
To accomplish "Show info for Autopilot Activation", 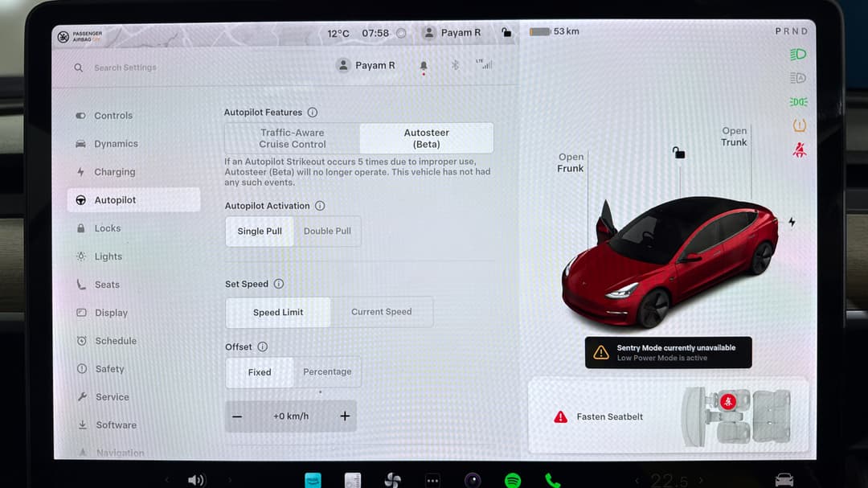I will click(x=320, y=206).
